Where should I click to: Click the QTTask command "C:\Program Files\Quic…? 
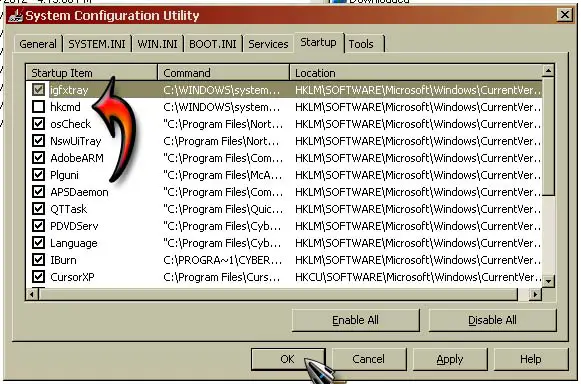coord(223,209)
